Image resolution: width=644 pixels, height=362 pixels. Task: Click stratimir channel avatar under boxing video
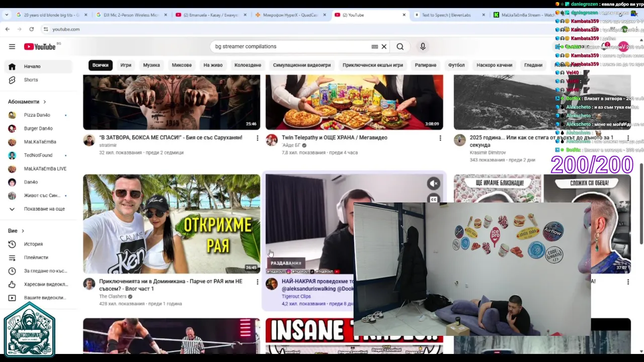89,140
